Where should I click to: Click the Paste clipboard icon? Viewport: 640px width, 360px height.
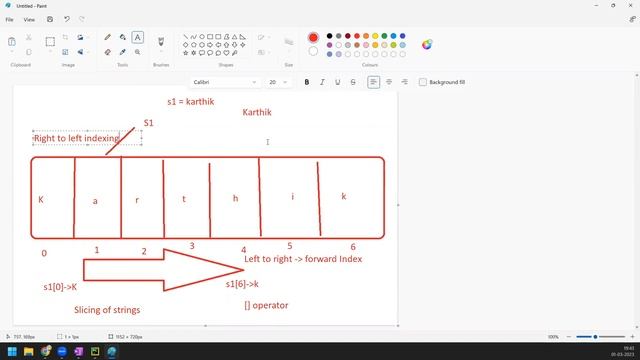pyautogui.click(x=12, y=41)
